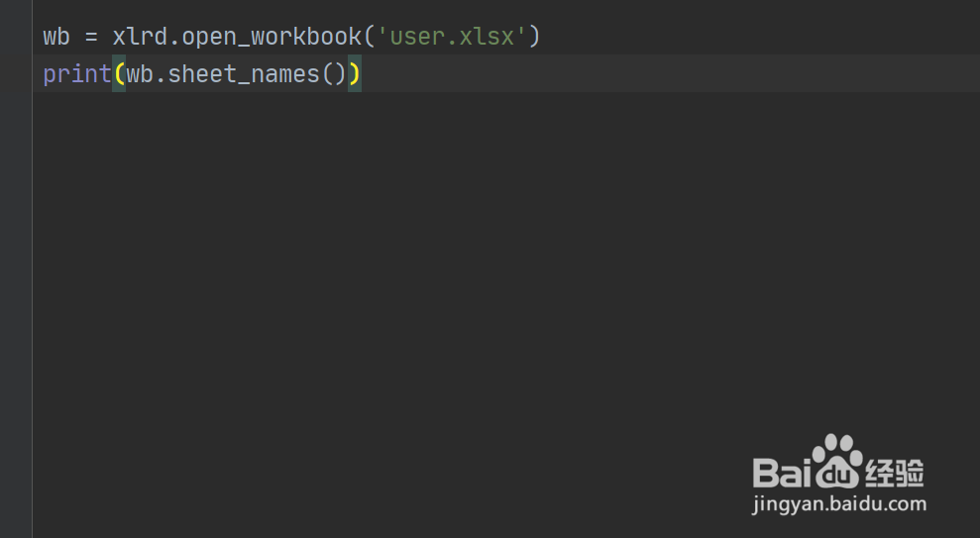The image size is (980, 538).
Task: Click the wb variable on the first line
Action: pyautogui.click(x=56, y=37)
